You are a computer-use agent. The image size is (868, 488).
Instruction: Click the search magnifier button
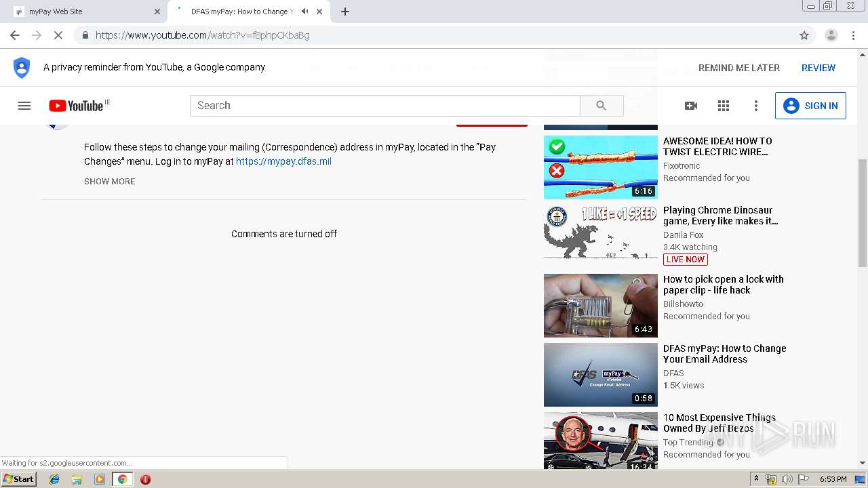point(601,106)
